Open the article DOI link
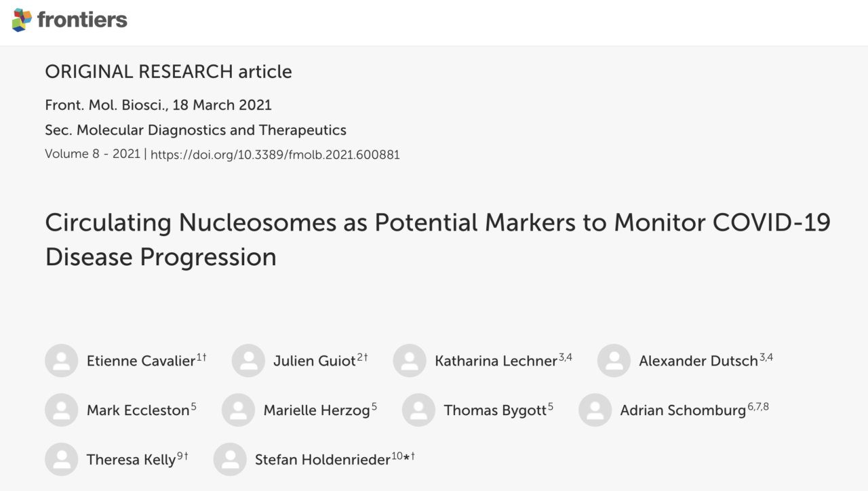Image resolution: width=868 pixels, height=491 pixels. click(x=275, y=155)
